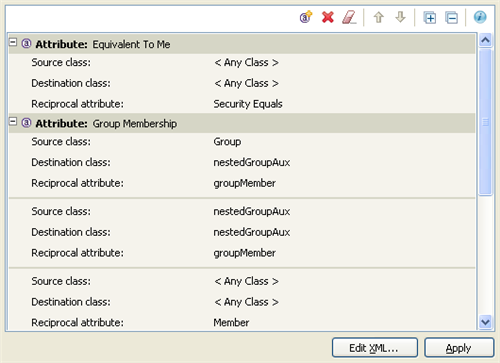Collapse the Equivalent To Me attribute
The width and height of the screenshot is (500, 363).
pyautogui.click(x=13, y=42)
